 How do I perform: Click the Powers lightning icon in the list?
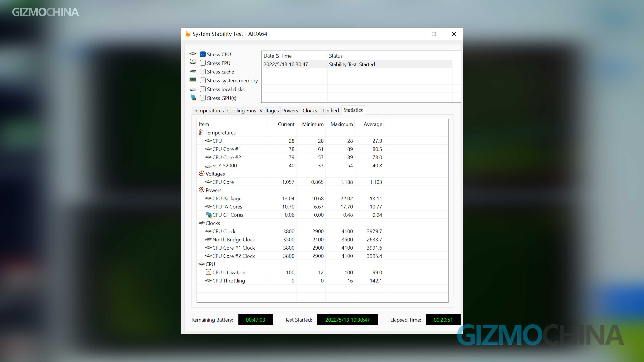coord(201,190)
